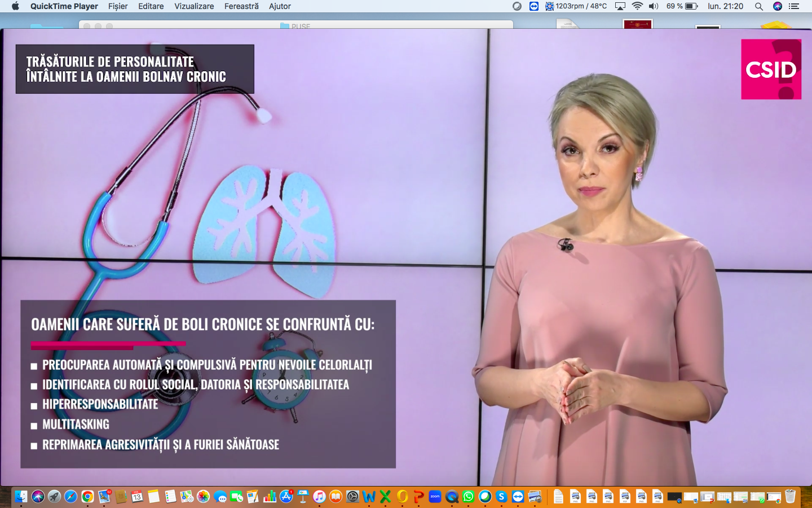Open the Fișier menu
This screenshot has width=812, height=508.
[x=118, y=6]
